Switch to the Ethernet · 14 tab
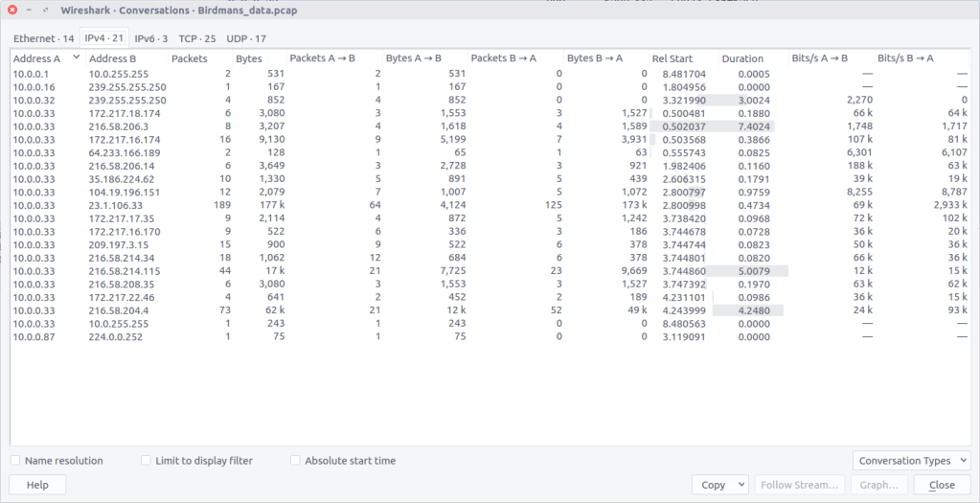980x503 pixels. (43, 38)
